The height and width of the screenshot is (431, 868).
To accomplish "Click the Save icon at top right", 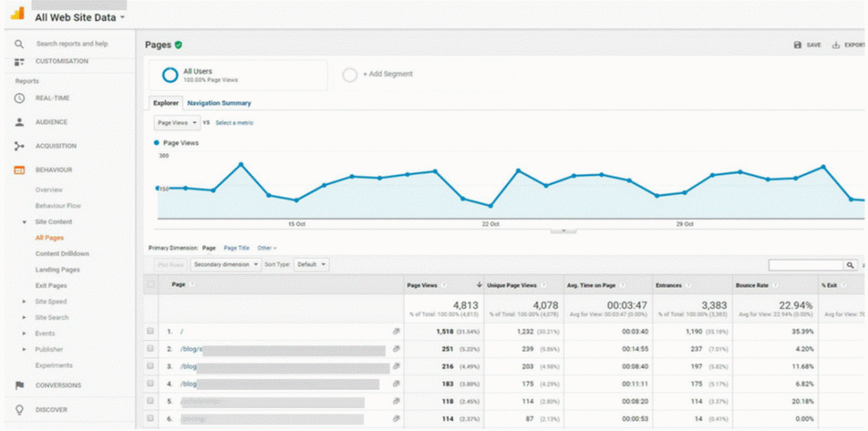I will [798, 45].
